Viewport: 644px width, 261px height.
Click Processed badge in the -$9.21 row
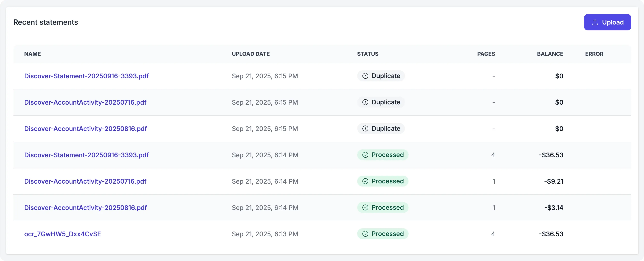(x=383, y=181)
